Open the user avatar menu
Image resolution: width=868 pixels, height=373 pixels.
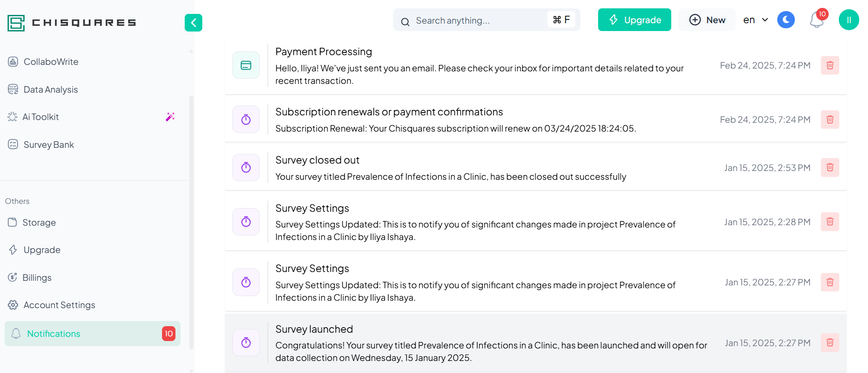click(x=849, y=20)
